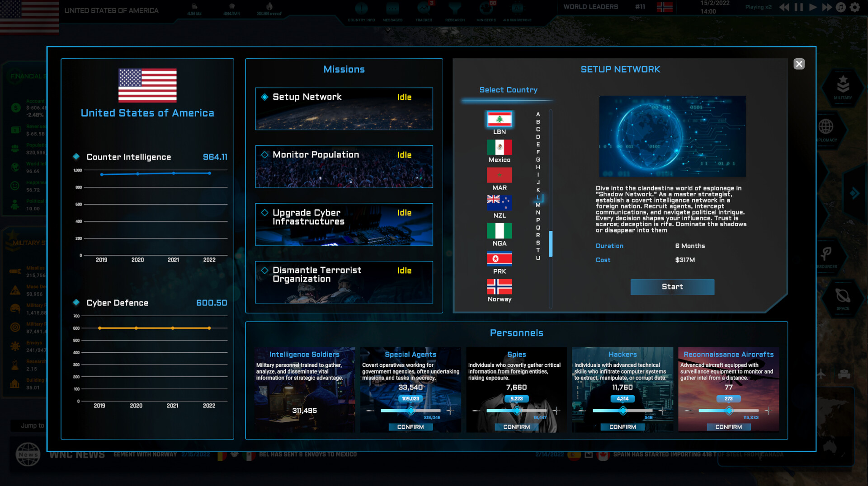
Task: Select the Lebanon (LBN) flag
Action: [499, 120]
